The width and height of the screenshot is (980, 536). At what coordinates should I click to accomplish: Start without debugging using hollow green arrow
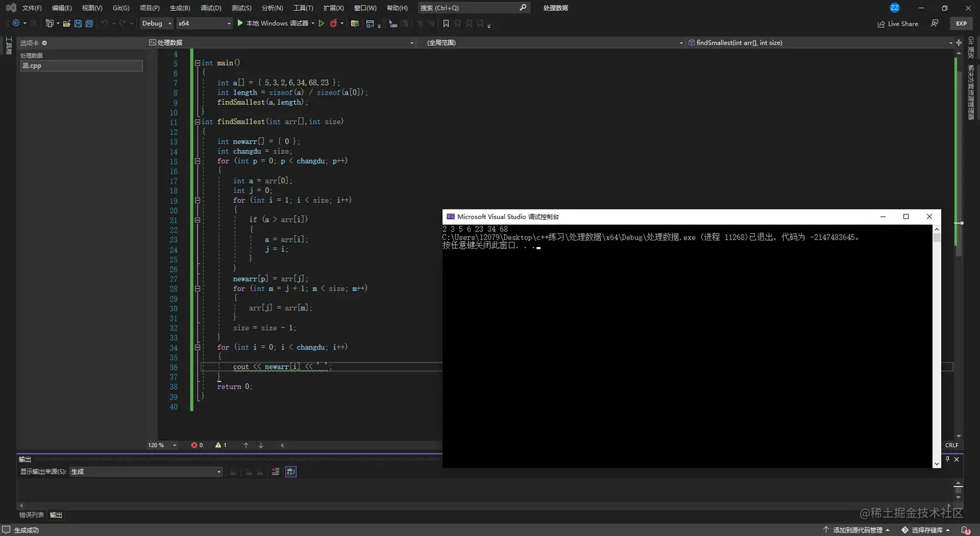click(321, 23)
